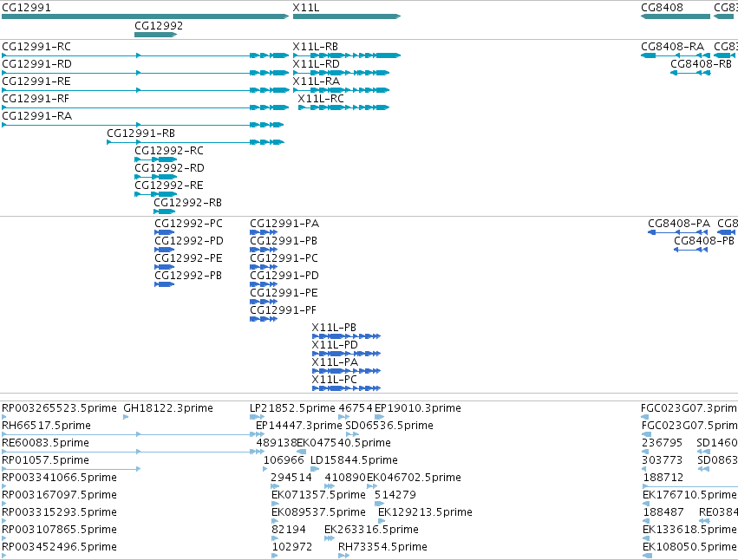Click transcript CG12991-RB label
This screenshot has width=738, height=560.
140,133
